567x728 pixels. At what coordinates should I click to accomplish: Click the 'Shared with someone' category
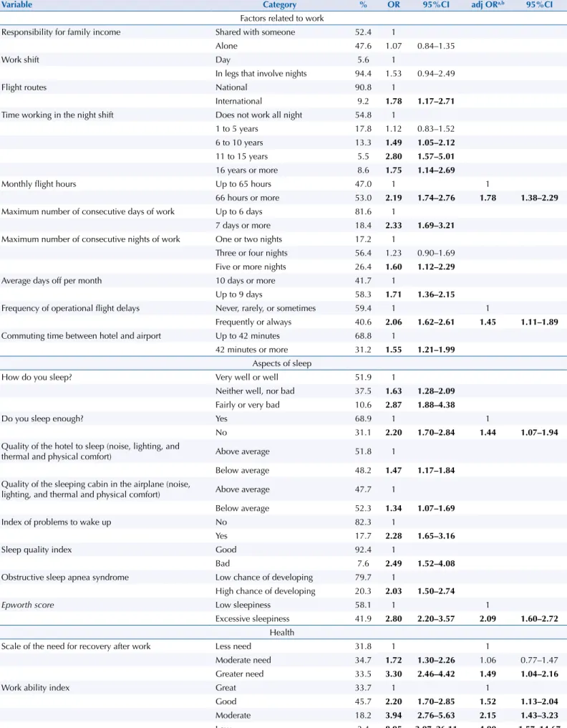255,32
